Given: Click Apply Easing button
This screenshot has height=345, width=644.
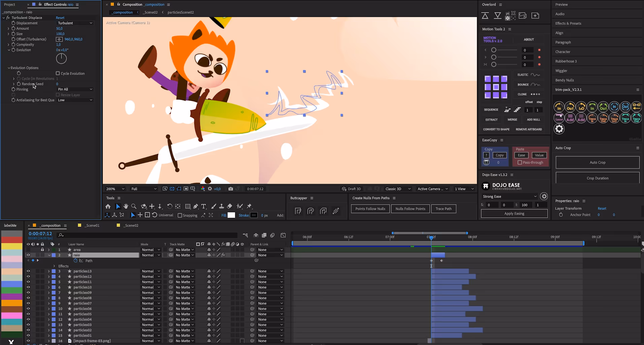Looking at the screenshot, I should [x=514, y=214].
